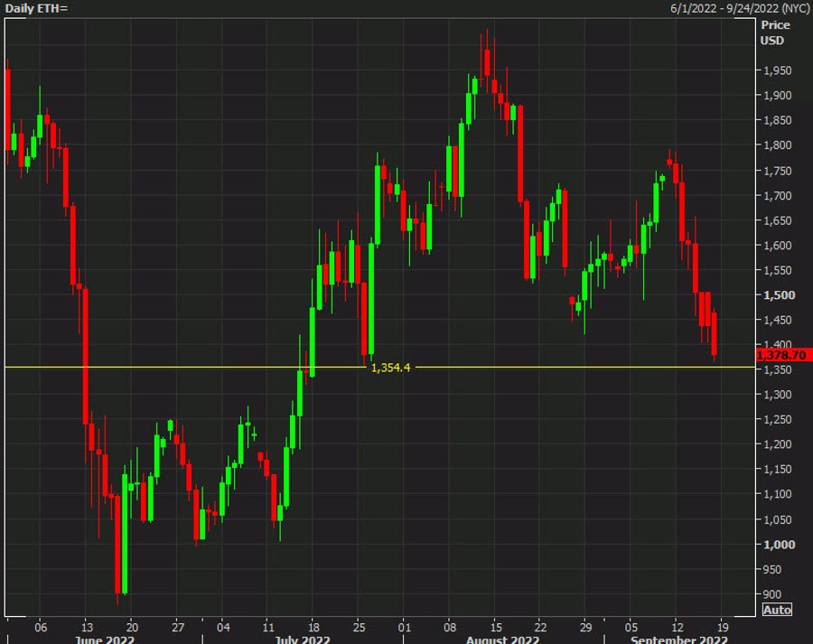Click the 900 price axis label
The width and height of the screenshot is (813, 644).
pyautogui.click(x=773, y=594)
